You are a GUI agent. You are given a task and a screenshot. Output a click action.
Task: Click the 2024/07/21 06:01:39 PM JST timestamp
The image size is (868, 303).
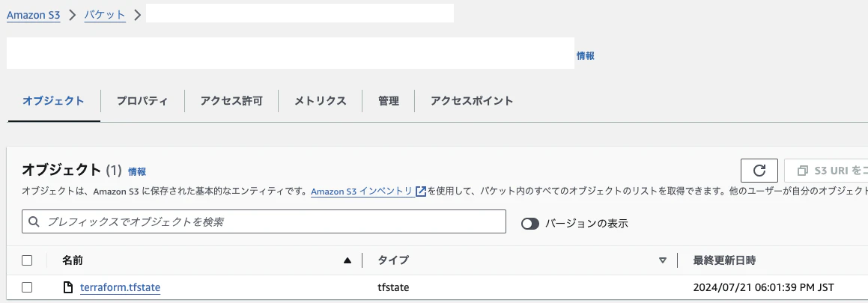pyautogui.click(x=763, y=287)
